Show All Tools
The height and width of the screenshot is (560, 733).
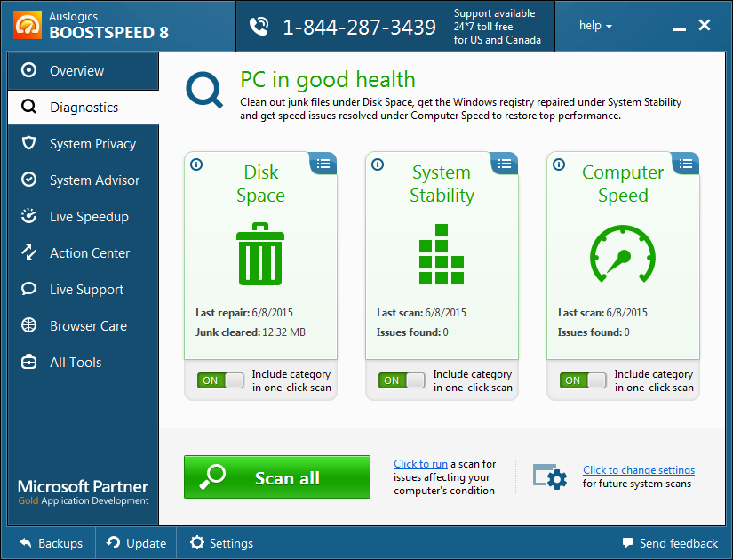[84, 363]
